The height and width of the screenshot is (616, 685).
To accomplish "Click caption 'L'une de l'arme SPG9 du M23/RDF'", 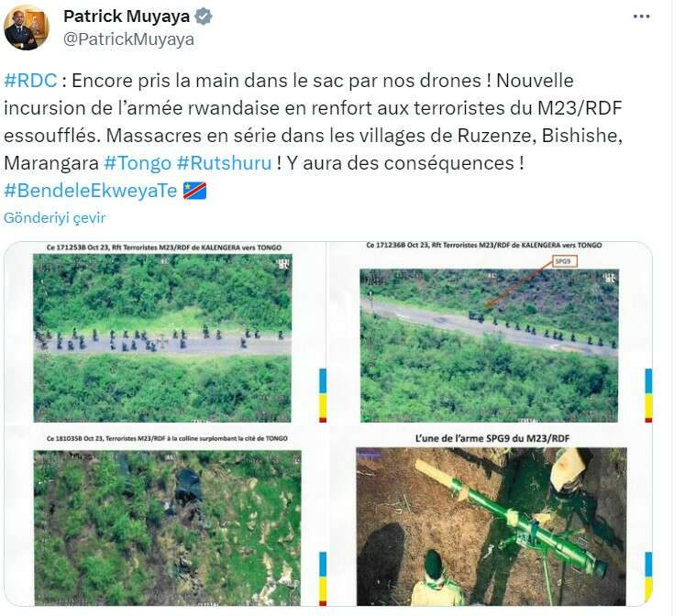I will point(492,438).
